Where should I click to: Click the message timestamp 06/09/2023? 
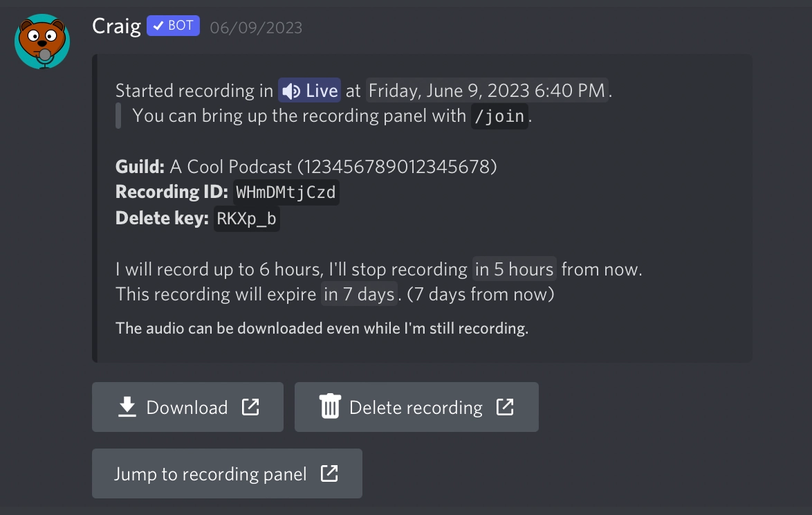click(256, 26)
